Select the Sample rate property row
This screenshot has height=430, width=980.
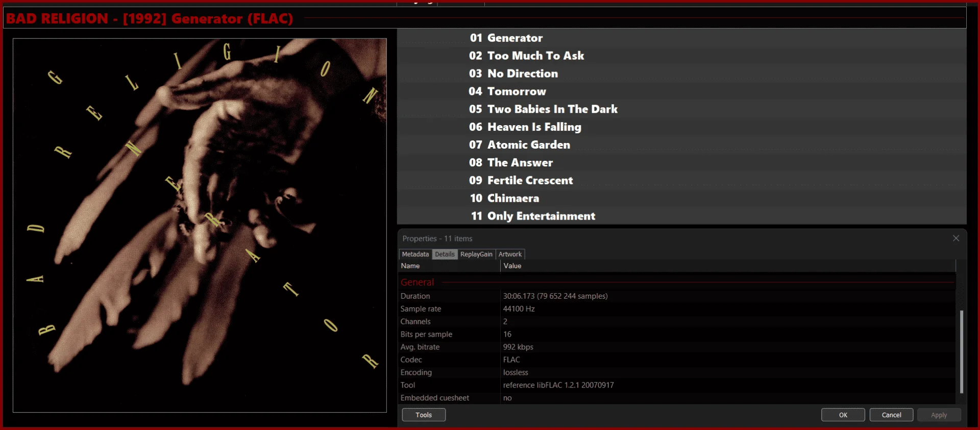pyautogui.click(x=677, y=309)
